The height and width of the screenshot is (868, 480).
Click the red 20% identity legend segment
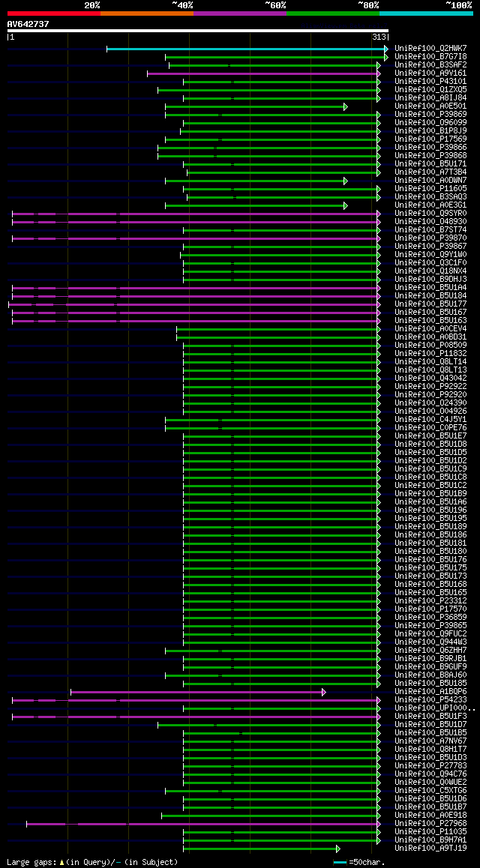54,13
